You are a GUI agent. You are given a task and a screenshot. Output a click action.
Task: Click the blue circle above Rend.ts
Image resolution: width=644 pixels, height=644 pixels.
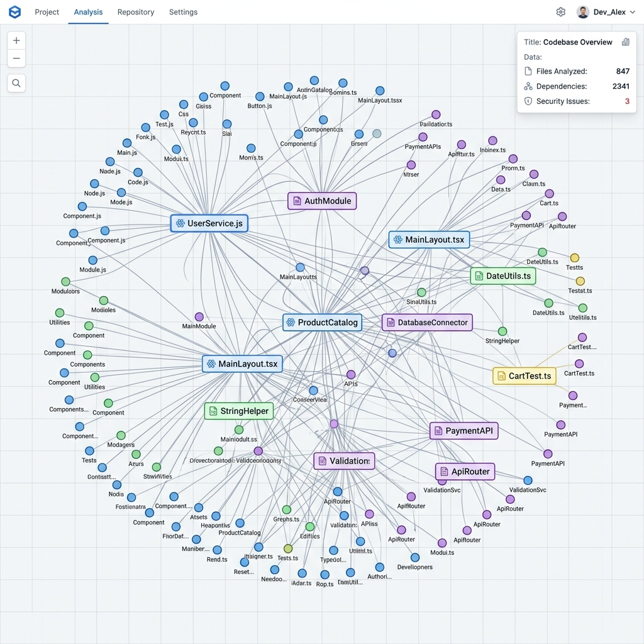pos(217,550)
